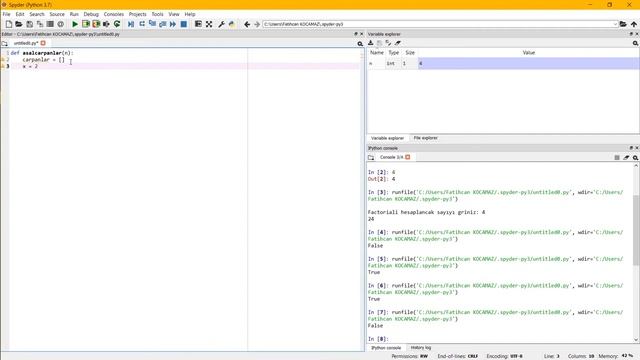Screen dimensions: 640x360
Task: Change to parent directory up arrow
Action: point(633,24)
